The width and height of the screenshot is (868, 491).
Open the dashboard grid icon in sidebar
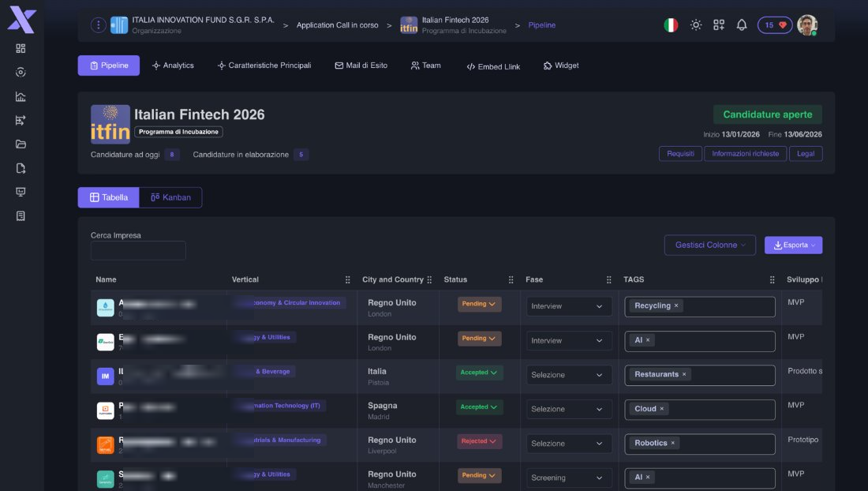tap(21, 49)
